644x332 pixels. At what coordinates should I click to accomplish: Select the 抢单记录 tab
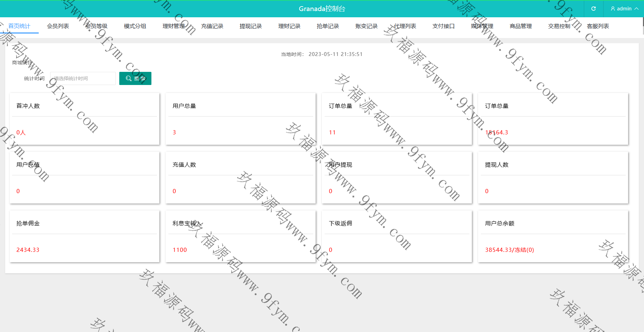328,26
